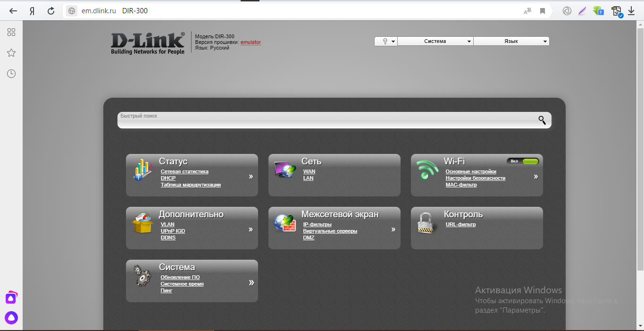Click the site globe icon in address bar
The width and height of the screenshot is (644, 331).
[72, 11]
